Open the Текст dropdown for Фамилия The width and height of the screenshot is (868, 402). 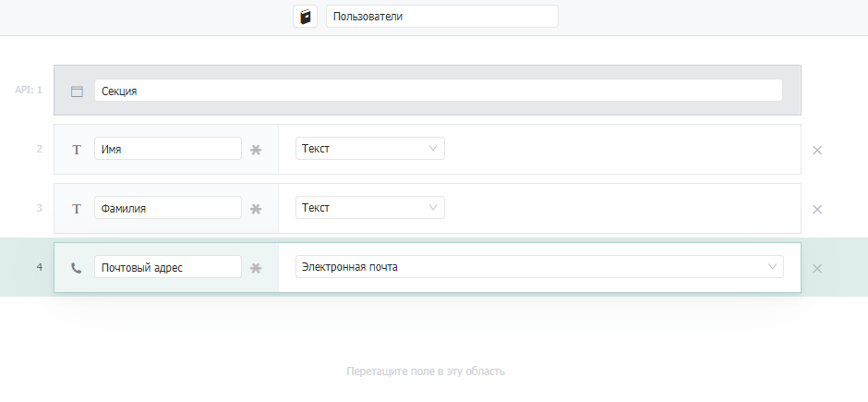[x=369, y=208]
